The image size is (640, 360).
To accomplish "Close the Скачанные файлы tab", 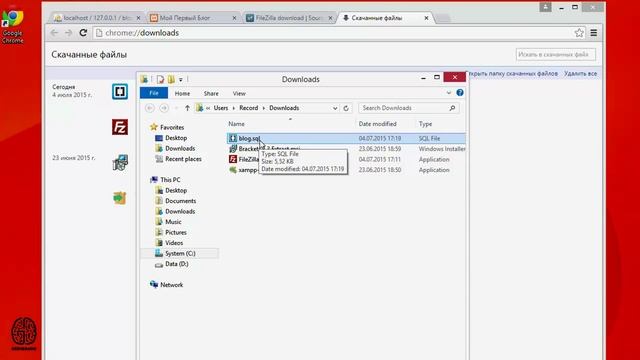I will click(x=426, y=18).
